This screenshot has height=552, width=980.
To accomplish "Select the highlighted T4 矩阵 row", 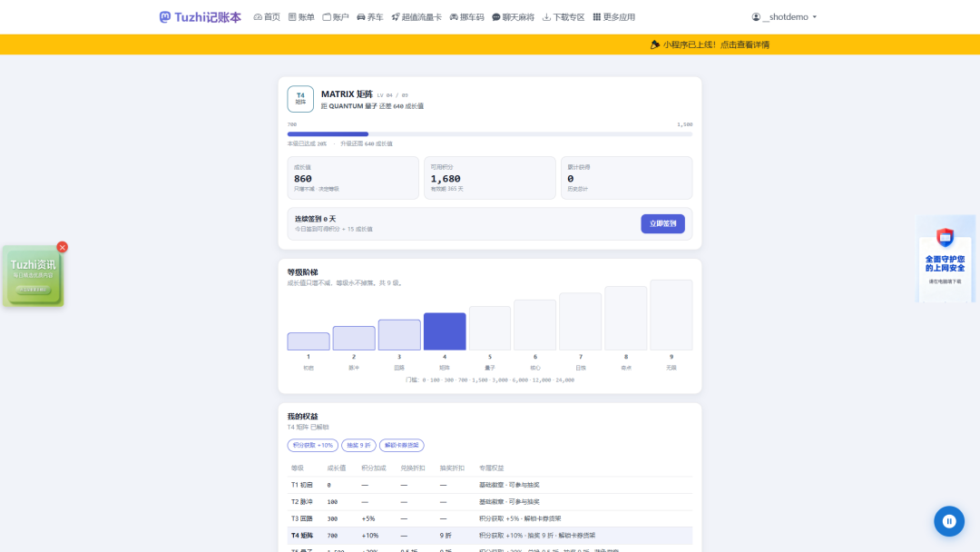I will (x=489, y=536).
